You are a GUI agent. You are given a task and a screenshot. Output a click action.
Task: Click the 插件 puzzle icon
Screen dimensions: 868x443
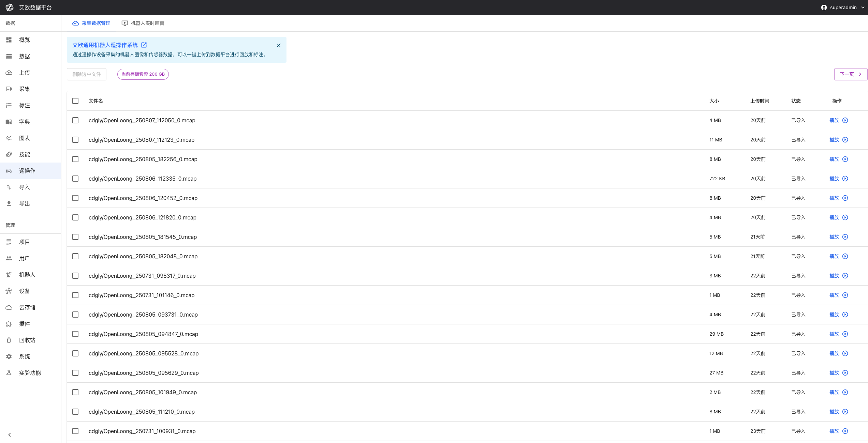pos(9,324)
